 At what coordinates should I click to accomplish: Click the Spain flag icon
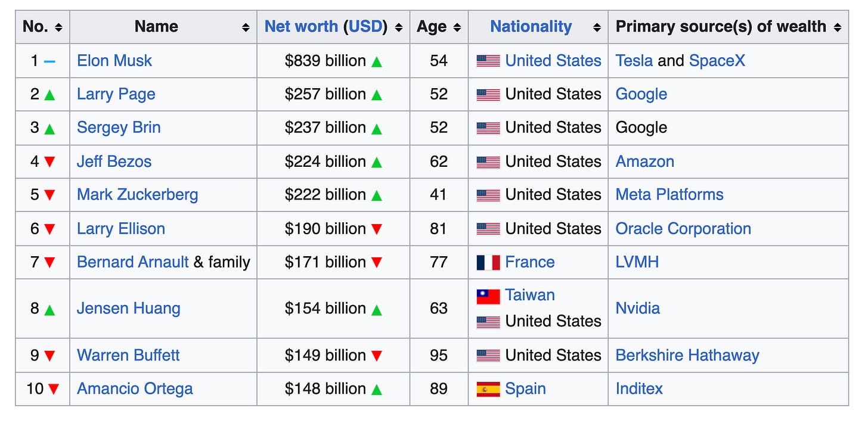[488, 390]
